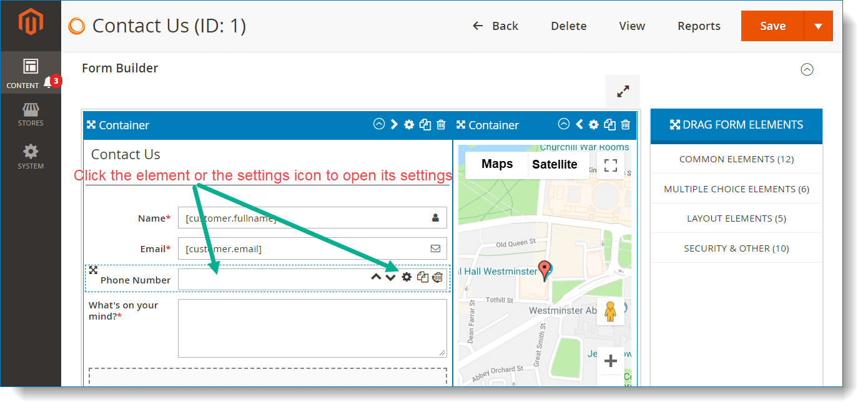The image size is (868, 412).
Task: Expand the COMMON ELEMENTS group
Action: point(736,159)
